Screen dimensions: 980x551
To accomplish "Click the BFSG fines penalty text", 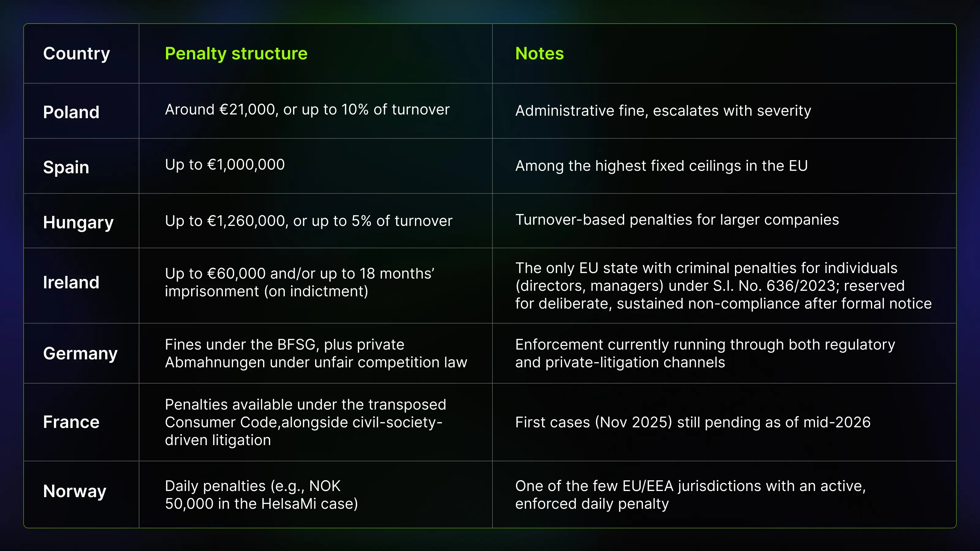I will click(x=316, y=353).
